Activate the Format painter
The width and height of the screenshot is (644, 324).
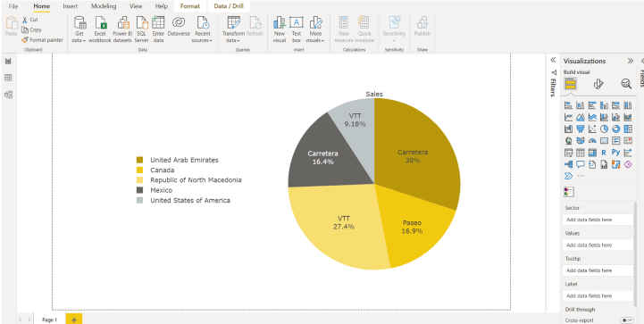(x=42, y=40)
